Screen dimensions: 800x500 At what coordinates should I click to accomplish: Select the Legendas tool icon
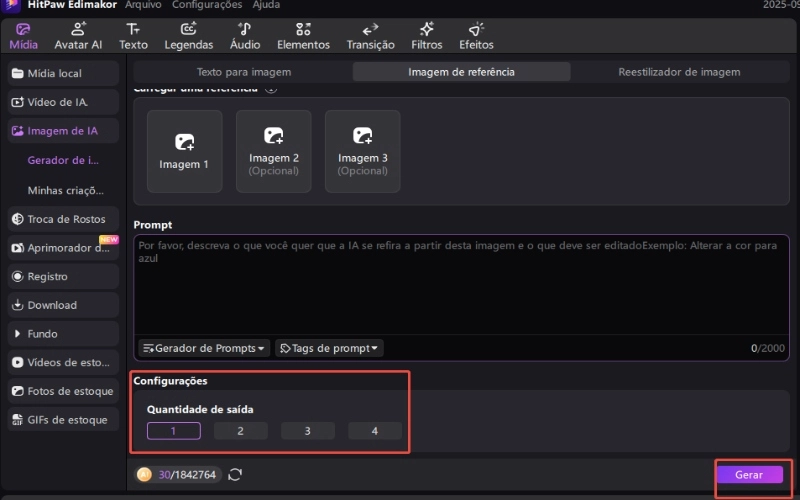pos(188,36)
